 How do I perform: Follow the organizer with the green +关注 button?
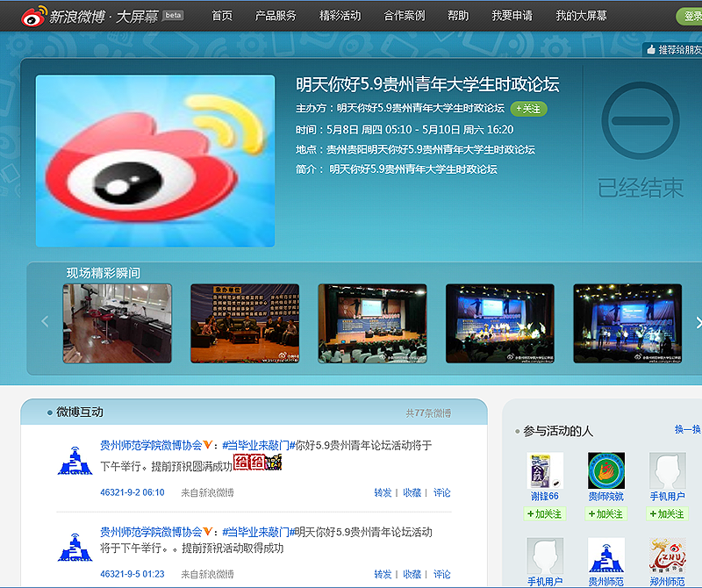click(x=529, y=109)
